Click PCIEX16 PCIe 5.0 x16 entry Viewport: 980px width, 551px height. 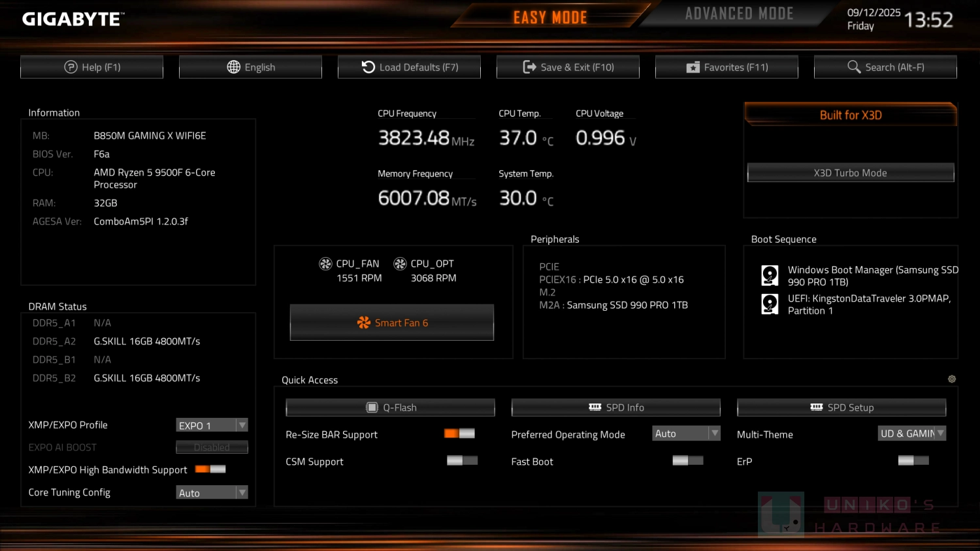point(612,279)
